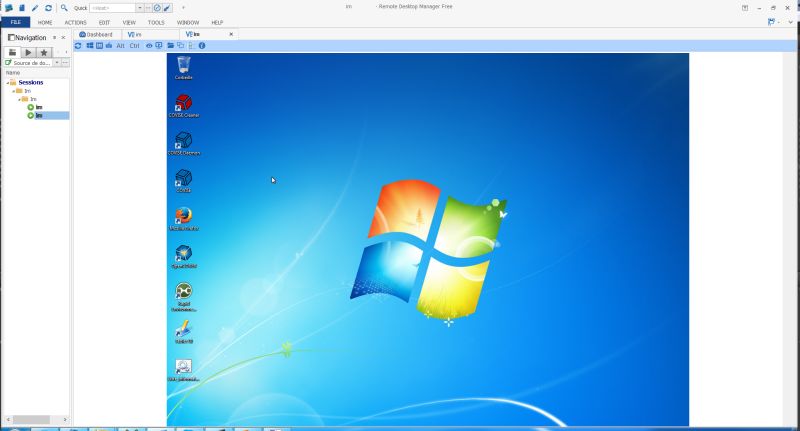Viewport: 800px width, 431px height.
Task: Close the Navigation panel
Action: click(63, 37)
